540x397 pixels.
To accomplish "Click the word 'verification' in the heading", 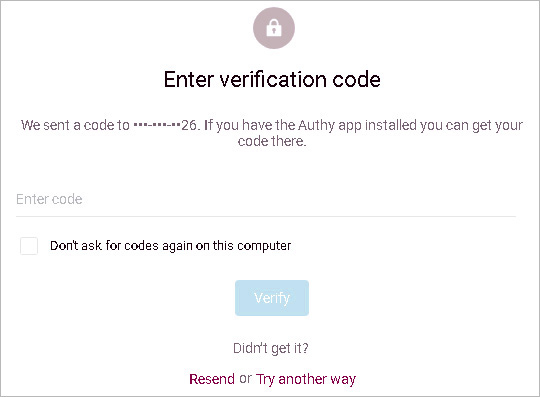I will click(x=273, y=80).
